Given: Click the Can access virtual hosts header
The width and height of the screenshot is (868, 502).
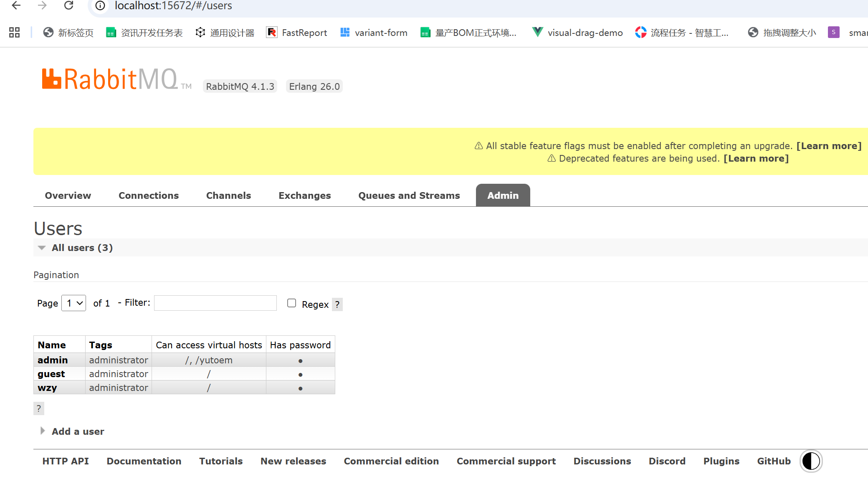Looking at the screenshot, I should 209,345.
